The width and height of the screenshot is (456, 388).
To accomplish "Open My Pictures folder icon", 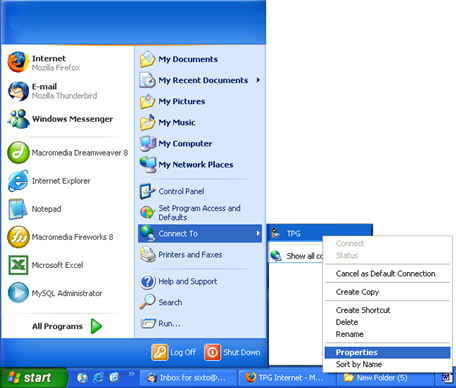I will 147,101.
